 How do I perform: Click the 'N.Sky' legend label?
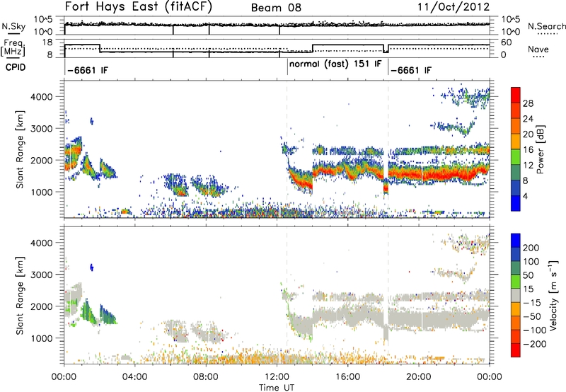click(x=13, y=26)
